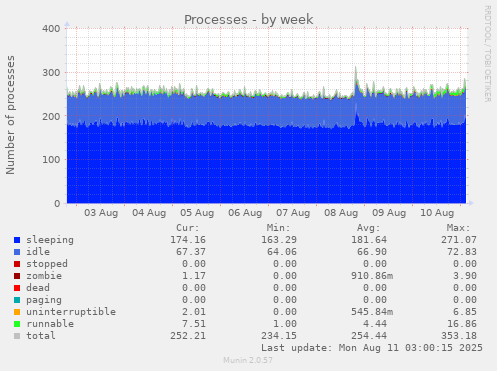Click the '09 Aug' x-axis date label
This screenshot has height=371, width=497.
pyautogui.click(x=389, y=213)
